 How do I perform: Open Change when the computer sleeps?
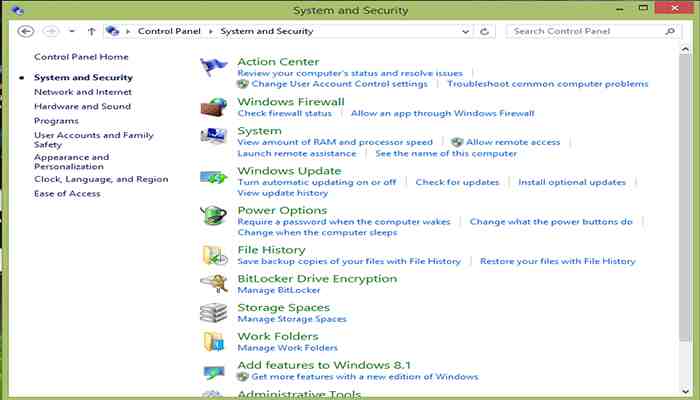point(317,233)
